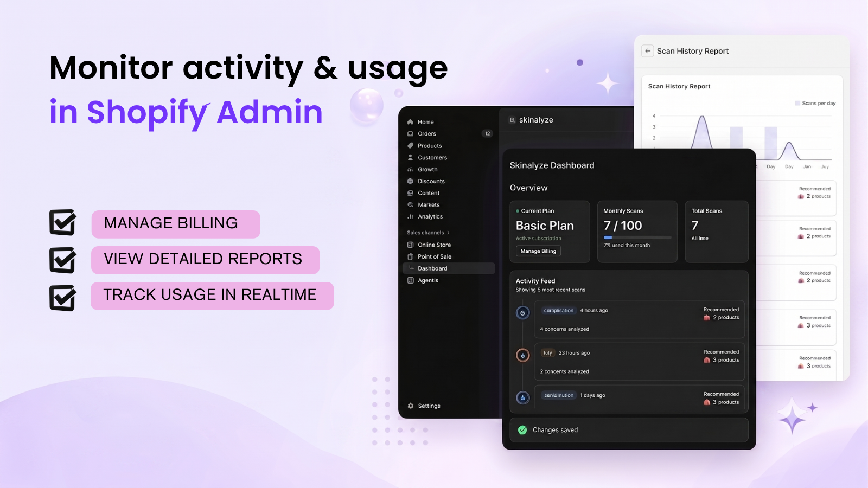Click the Agentis app icon
Screen dimensions: 868x488
(410, 280)
